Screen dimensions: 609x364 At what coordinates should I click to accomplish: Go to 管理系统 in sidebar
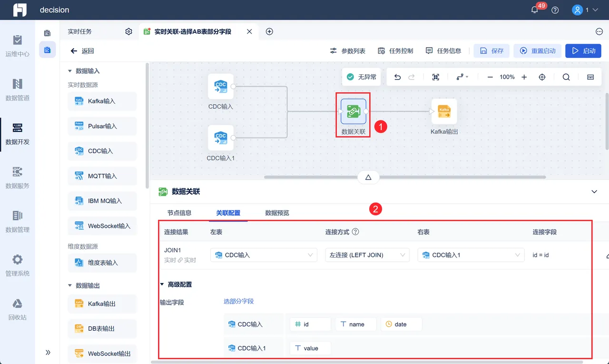tap(18, 265)
